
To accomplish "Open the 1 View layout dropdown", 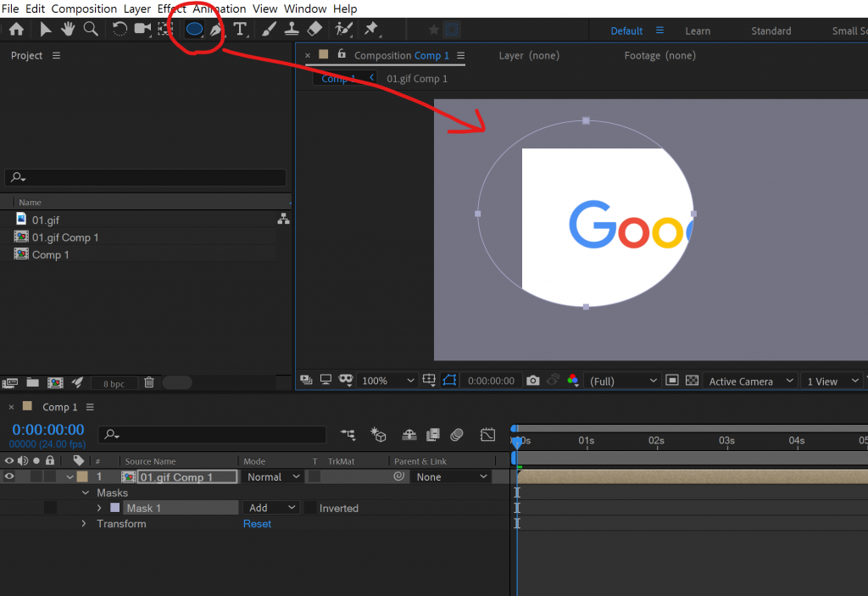I will click(832, 382).
